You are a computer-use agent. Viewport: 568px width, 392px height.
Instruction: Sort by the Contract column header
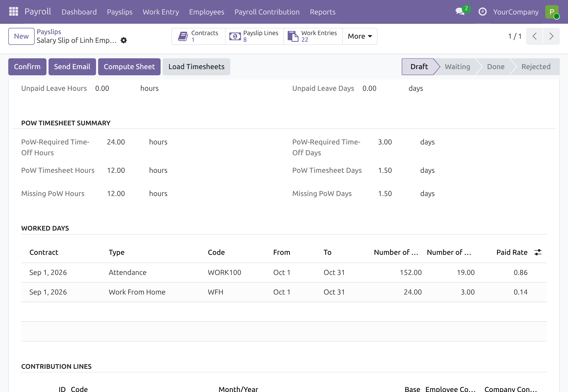[x=44, y=252]
